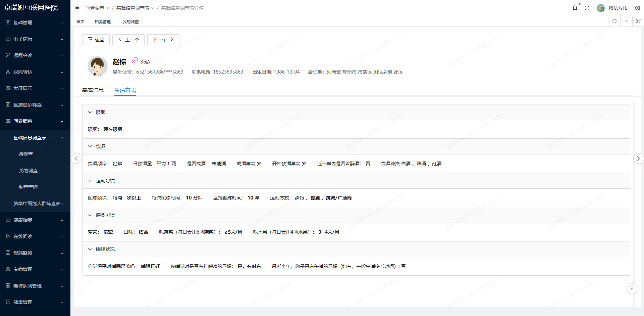Click the 问卷调查 sidebar icon

tap(8, 121)
